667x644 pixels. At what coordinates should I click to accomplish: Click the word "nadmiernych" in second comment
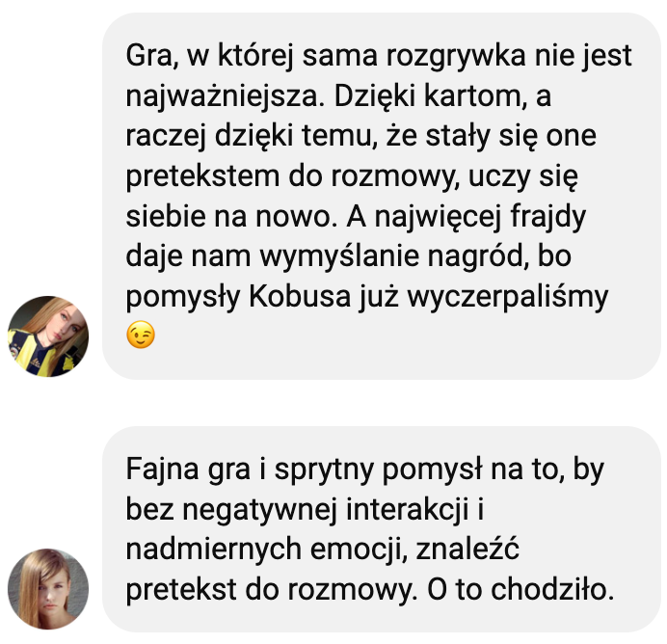[214, 549]
